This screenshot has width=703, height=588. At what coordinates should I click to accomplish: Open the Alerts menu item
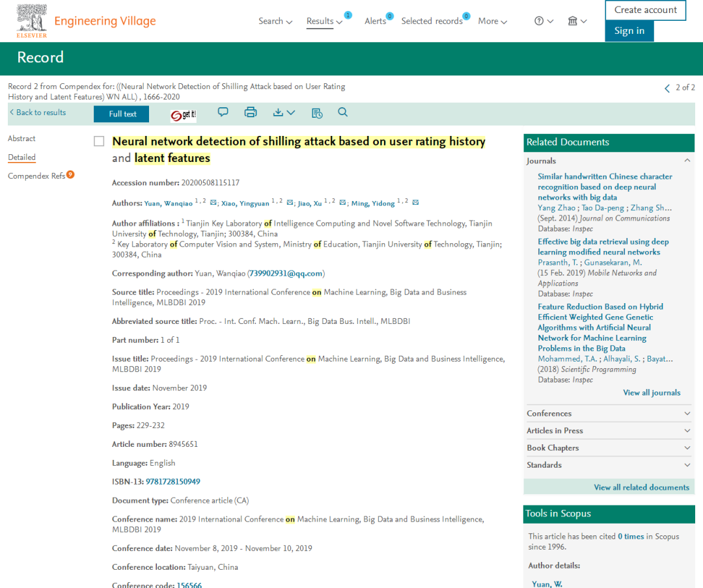(x=376, y=21)
